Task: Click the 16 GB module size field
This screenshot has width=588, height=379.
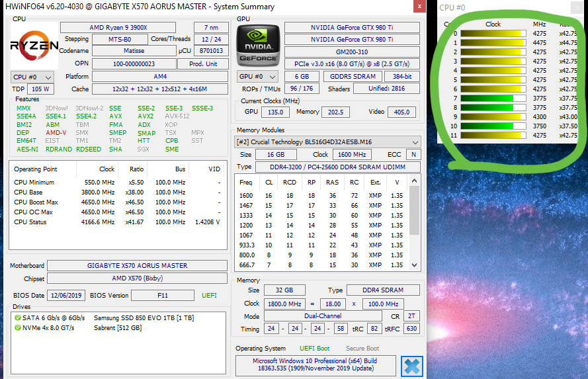Action: click(276, 155)
